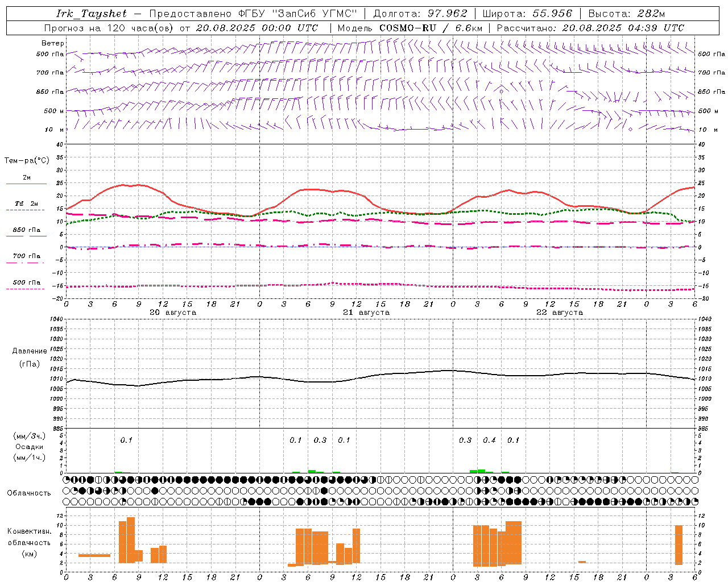Click the 500 м wind label on left
Image resolution: width=728 pixels, height=582 pixels.
click(x=54, y=111)
